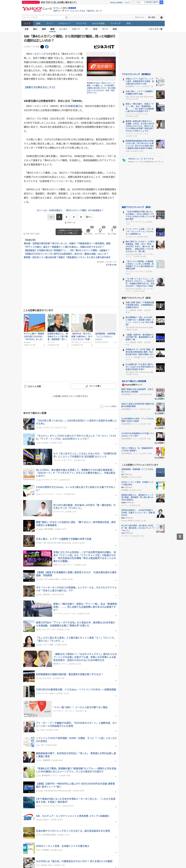The width and height of the screenshot is (186, 868).
Task: Go to article page 2
Action: tap(66, 217)
